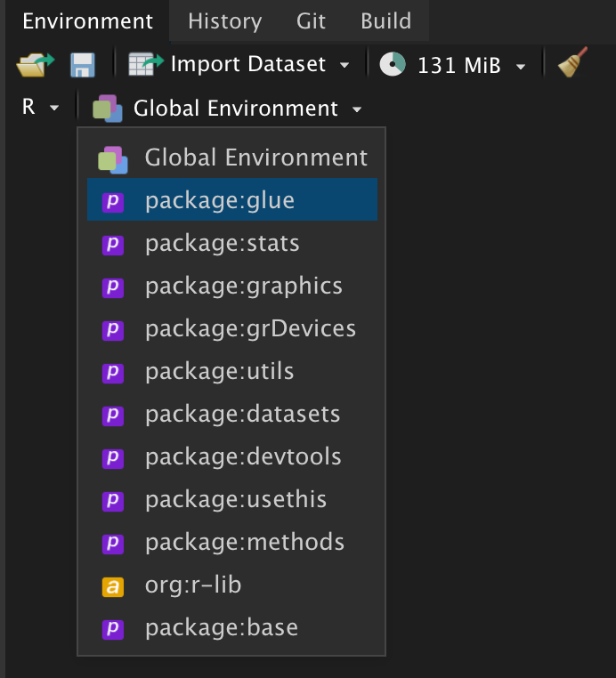
Task: Click the purple icon beside package:base
Action: tap(113, 629)
